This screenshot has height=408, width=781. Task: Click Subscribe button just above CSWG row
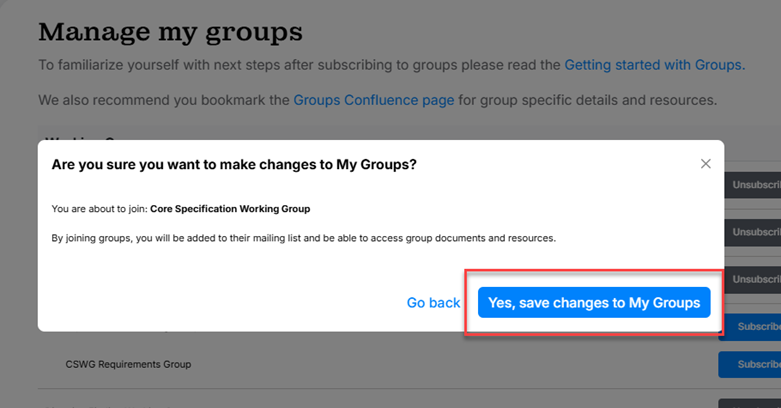coord(752,326)
